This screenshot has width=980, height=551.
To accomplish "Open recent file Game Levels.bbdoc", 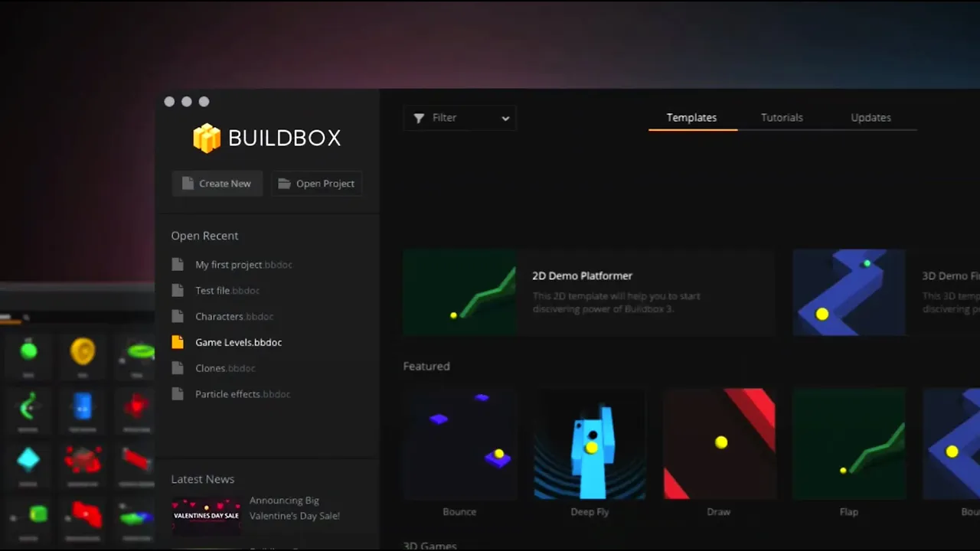I will pyautogui.click(x=239, y=342).
